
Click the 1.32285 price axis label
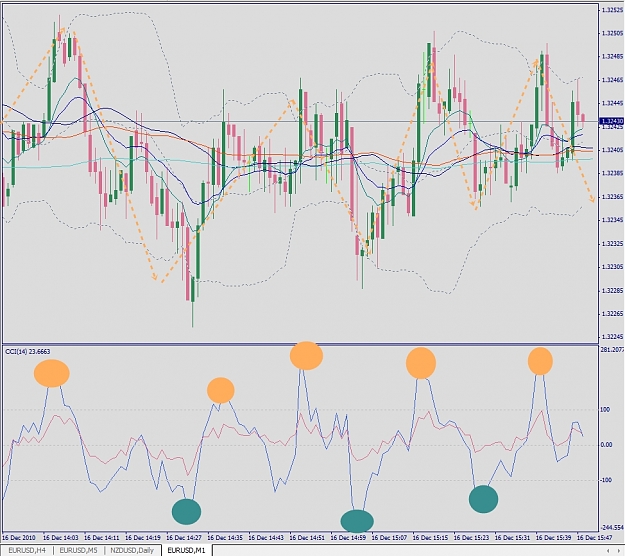pos(612,290)
